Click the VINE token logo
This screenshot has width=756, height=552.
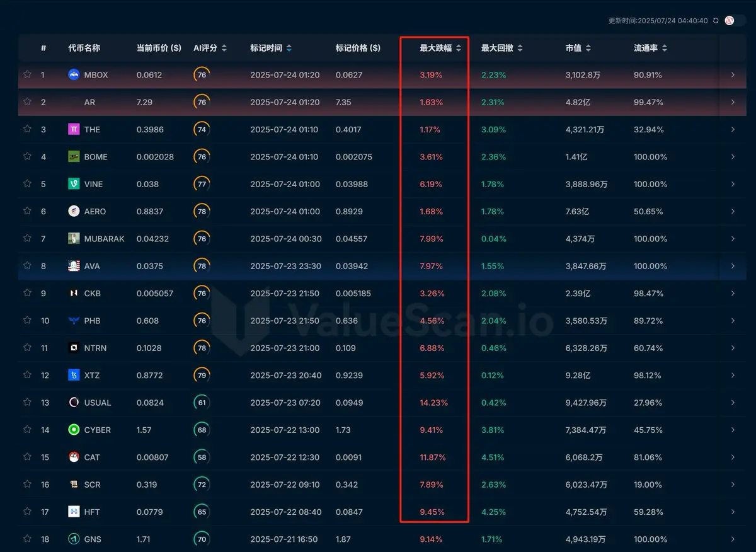tap(74, 183)
